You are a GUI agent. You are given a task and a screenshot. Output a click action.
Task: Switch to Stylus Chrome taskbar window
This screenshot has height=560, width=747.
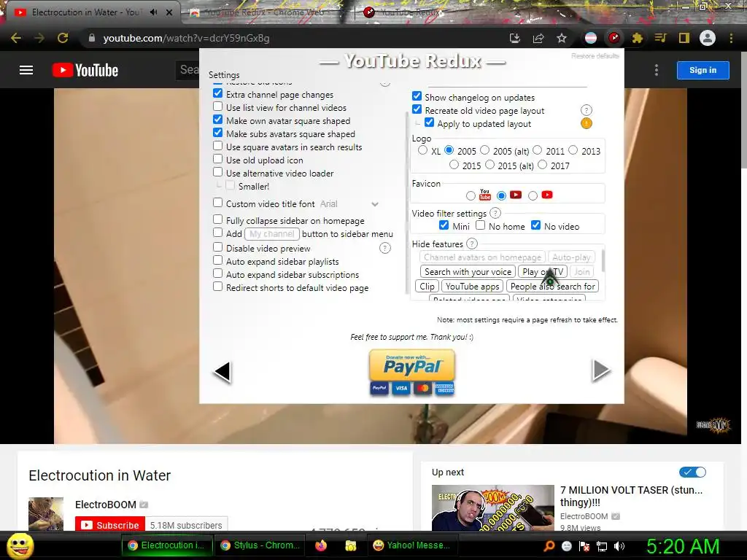tap(261, 545)
